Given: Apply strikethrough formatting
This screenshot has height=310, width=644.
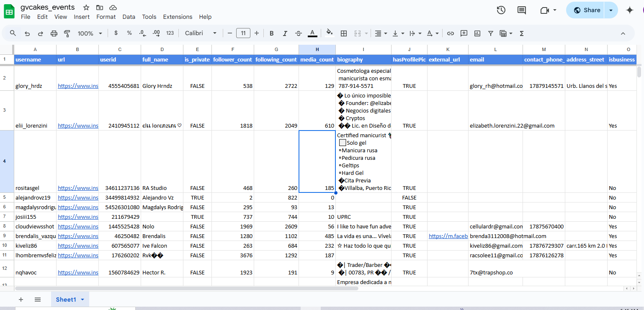Looking at the screenshot, I should pyautogui.click(x=299, y=33).
